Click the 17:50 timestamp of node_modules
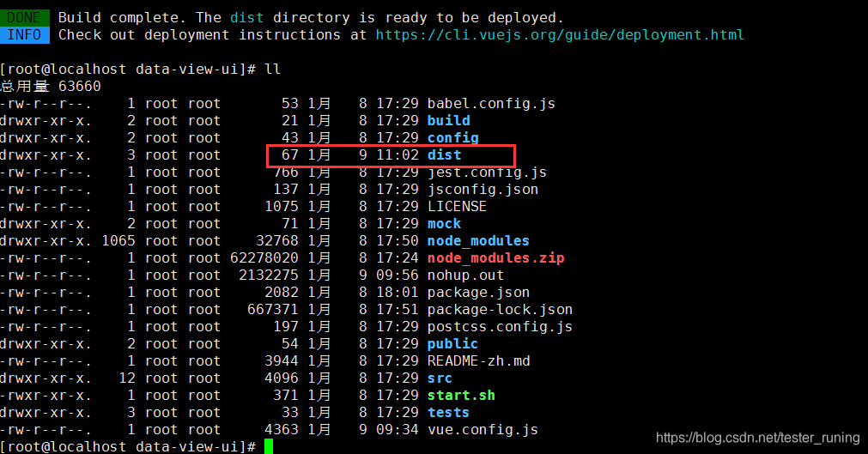Viewport: 868px width, 454px height. [x=398, y=241]
